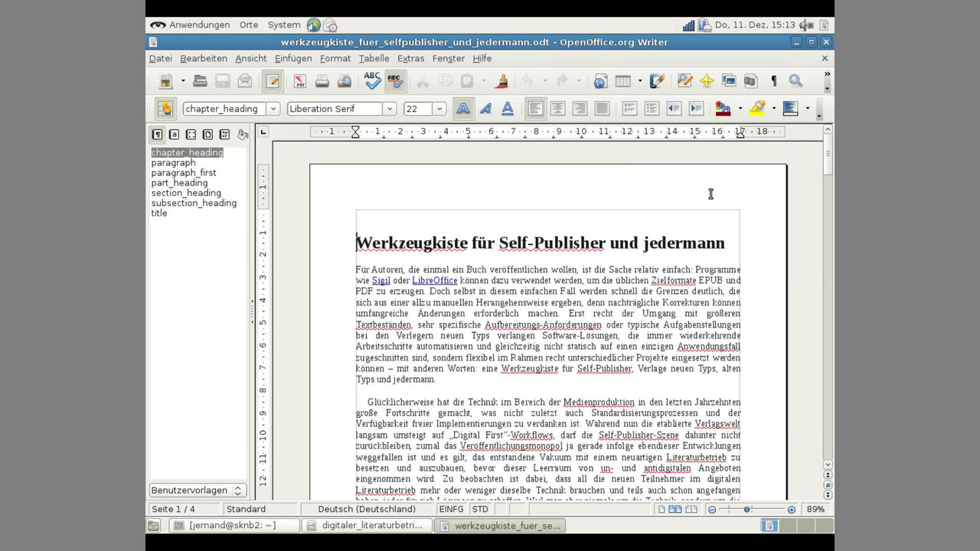This screenshot has width=980, height=551.
Task: Run spelling and grammar check
Action: tap(372, 80)
